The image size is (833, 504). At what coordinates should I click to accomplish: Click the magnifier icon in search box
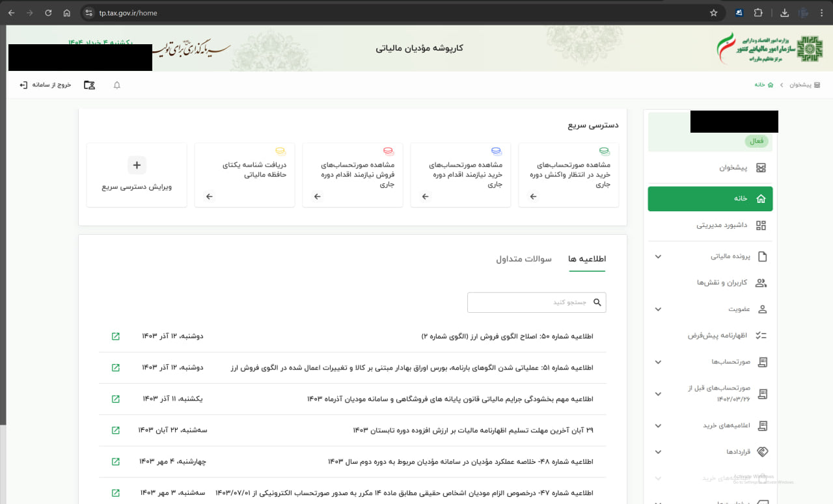(x=597, y=302)
